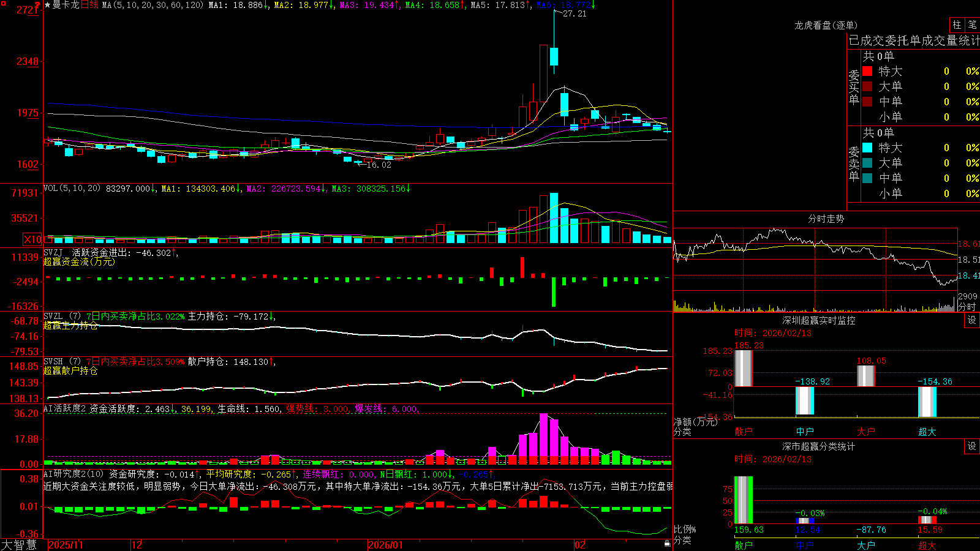
Task: Click the 超大 -154.36 bar in real-time monitor
Action: pos(927,402)
